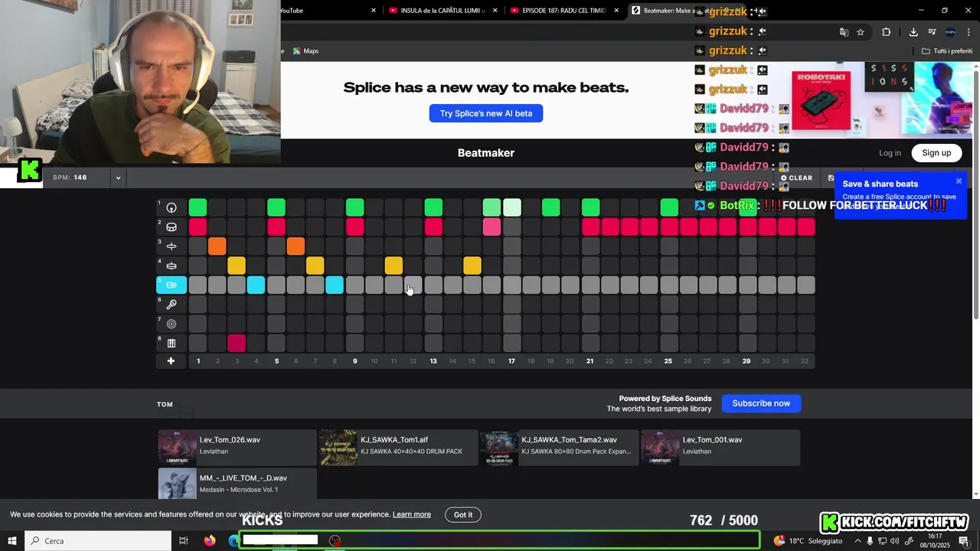The width and height of the screenshot is (980, 551).
Task: Toggle track 4 step 7 yellow pad
Action: point(315,266)
